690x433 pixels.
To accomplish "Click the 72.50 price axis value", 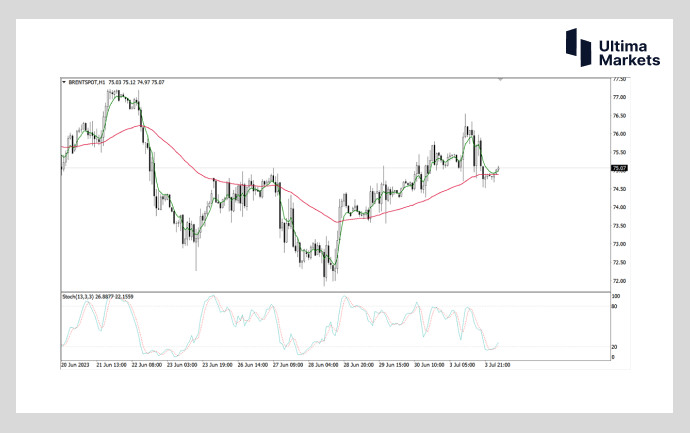I will point(619,263).
